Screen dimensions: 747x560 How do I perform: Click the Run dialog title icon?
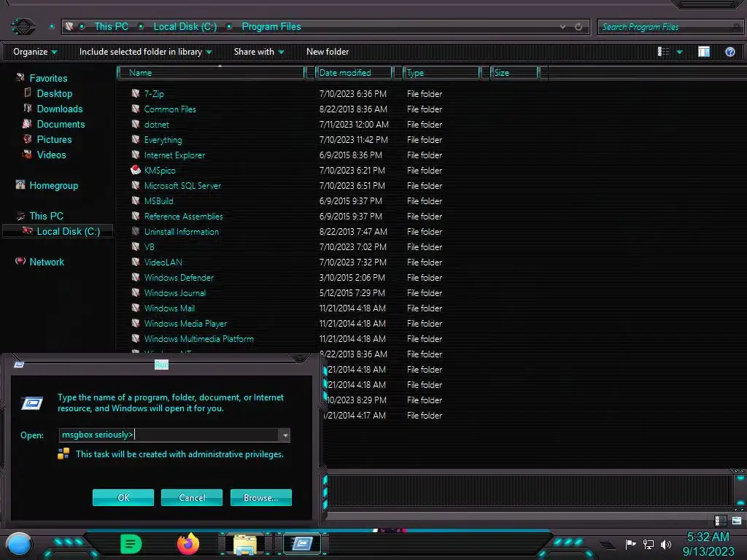point(19,365)
